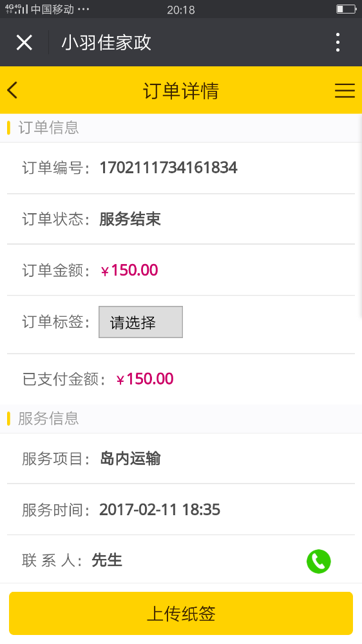Select the order number 1702111734161834
Viewport: 362px width, 644px height.
click(x=169, y=167)
